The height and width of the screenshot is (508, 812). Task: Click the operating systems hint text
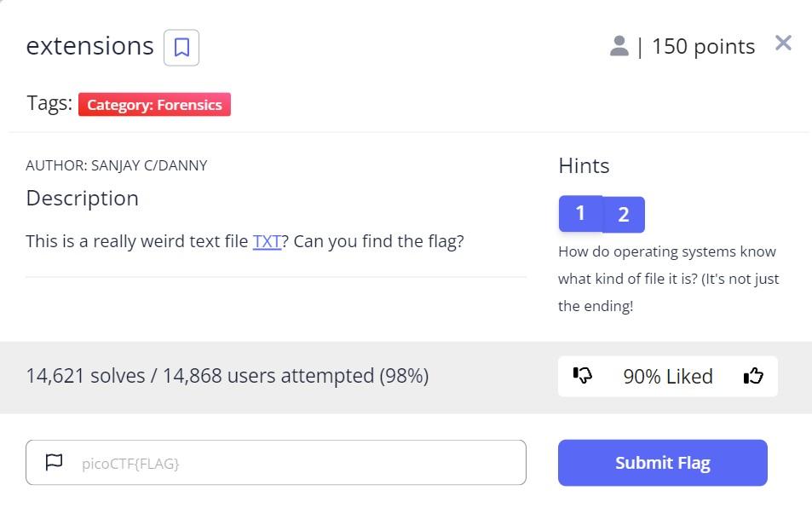(668, 279)
